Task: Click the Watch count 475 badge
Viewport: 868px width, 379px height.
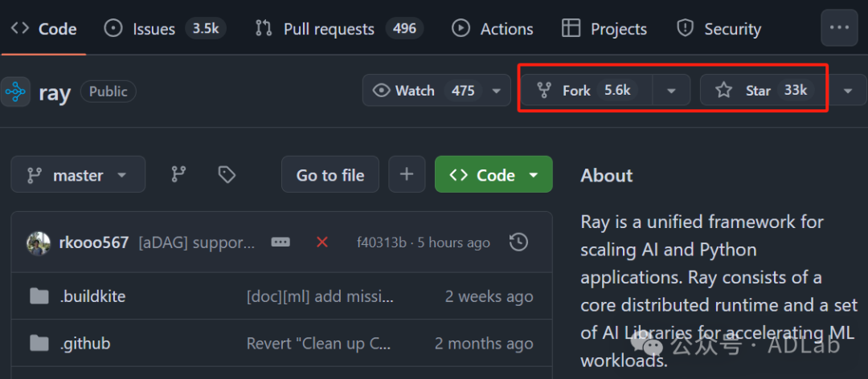Action: click(463, 90)
